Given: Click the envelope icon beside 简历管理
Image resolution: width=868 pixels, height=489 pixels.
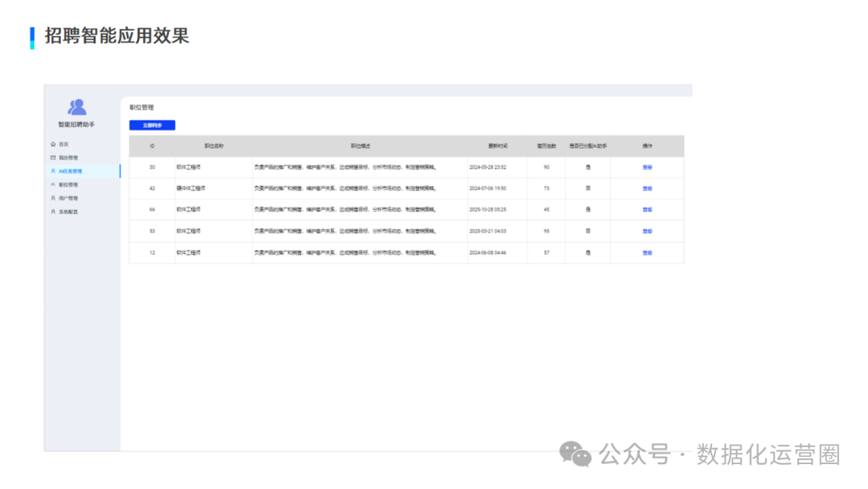Looking at the screenshot, I should tap(53, 158).
